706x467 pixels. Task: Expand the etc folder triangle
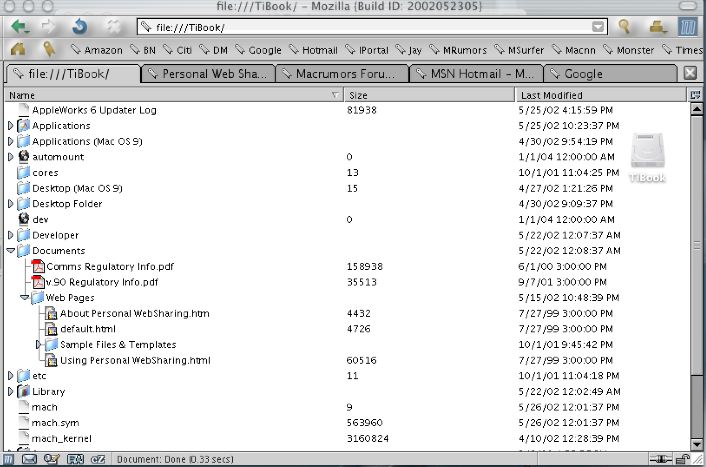[x=11, y=376]
